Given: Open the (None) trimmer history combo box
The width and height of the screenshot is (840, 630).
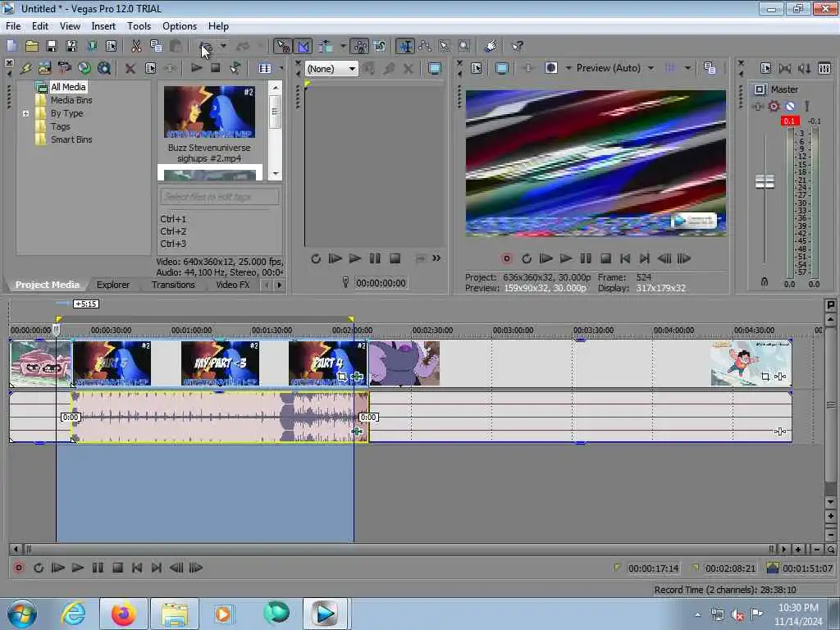Looking at the screenshot, I should [x=331, y=69].
